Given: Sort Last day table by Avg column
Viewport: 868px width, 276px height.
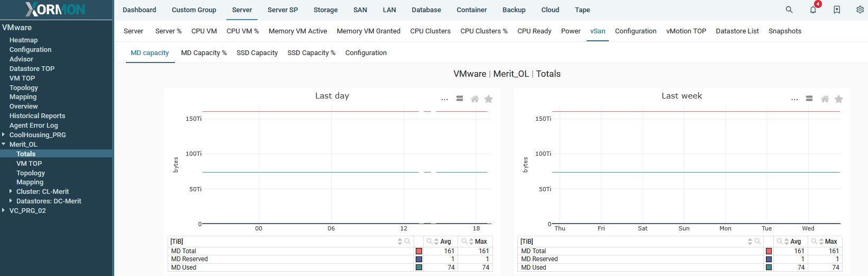Looking at the screenshot, I should (436, 242).
